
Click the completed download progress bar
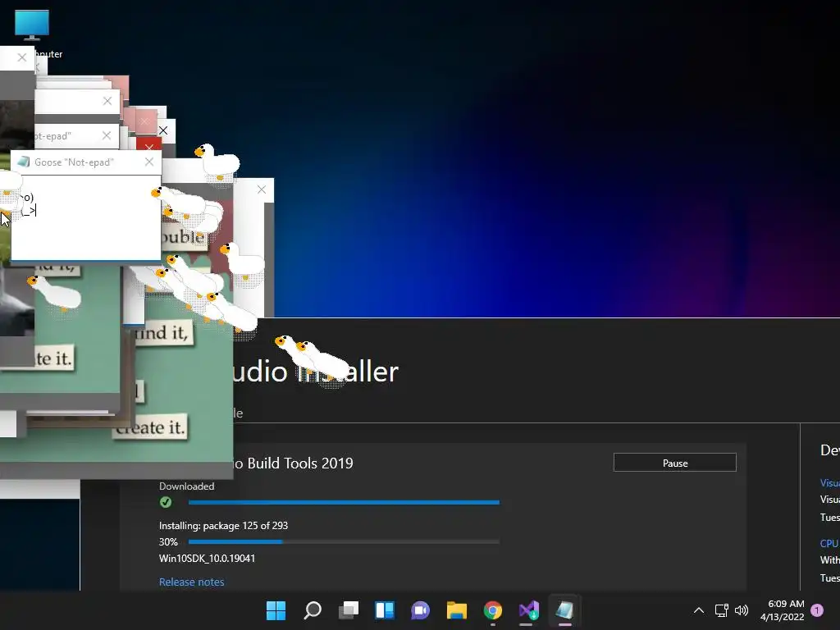[x=344, y=503]
